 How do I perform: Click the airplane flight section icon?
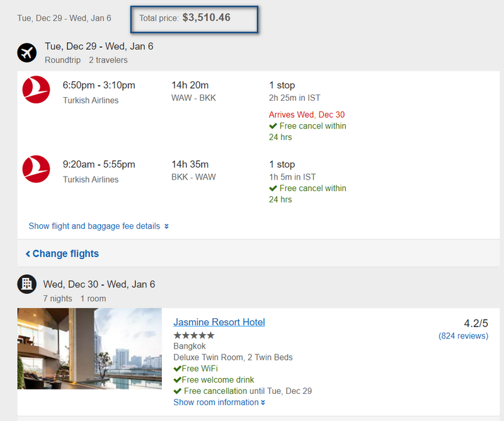coord(26,53)
